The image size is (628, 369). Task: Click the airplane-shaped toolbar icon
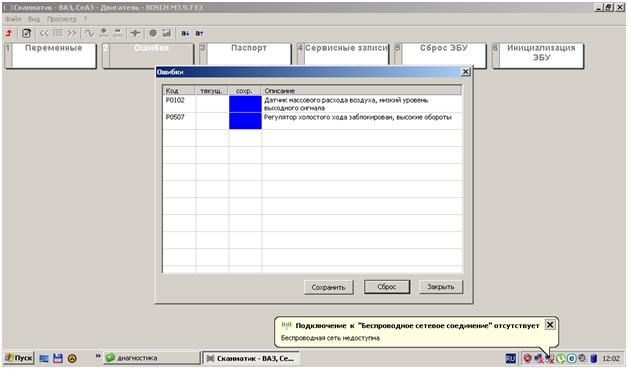tap(135, 33)
